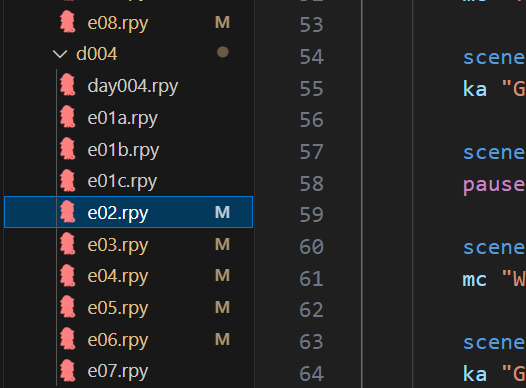Place cursor on 'scene' at line 57
The height and width of the screenshot is (388, 526).
coord(494,153)
